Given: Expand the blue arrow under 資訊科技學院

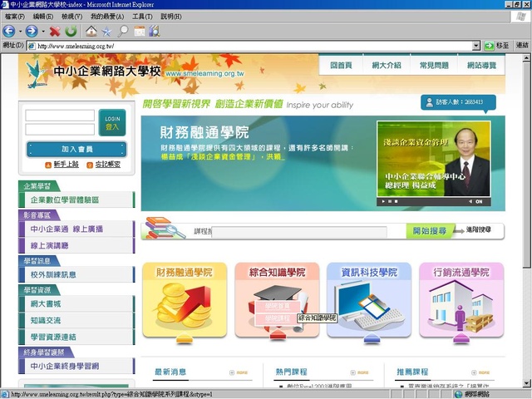Looking at the screenshot, I should click(370, 338).
